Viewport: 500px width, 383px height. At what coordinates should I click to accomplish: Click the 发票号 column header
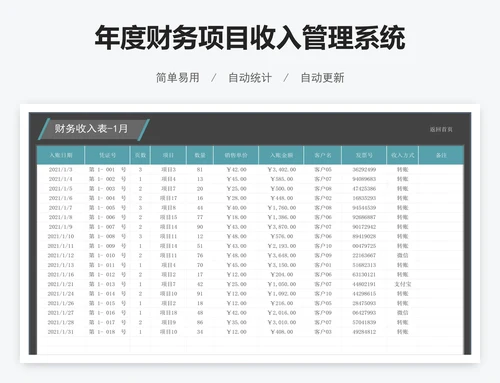[x=364, y=155]
